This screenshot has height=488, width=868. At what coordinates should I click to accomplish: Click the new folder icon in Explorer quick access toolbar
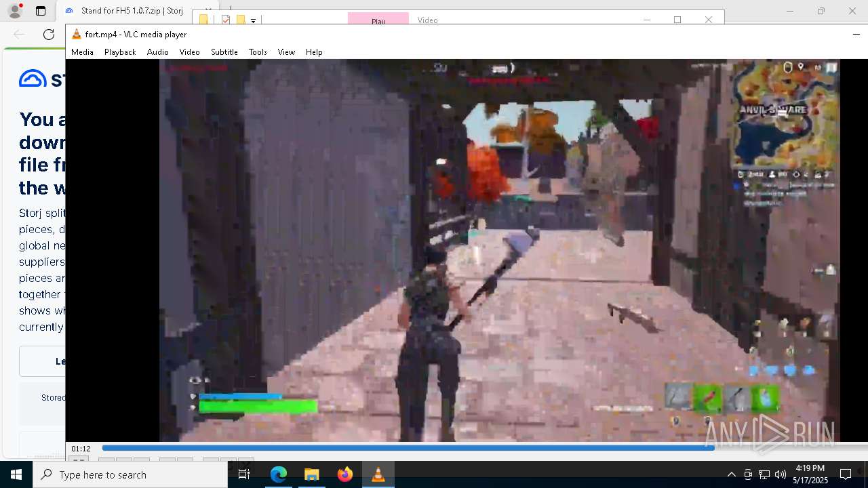click(240, 20)
